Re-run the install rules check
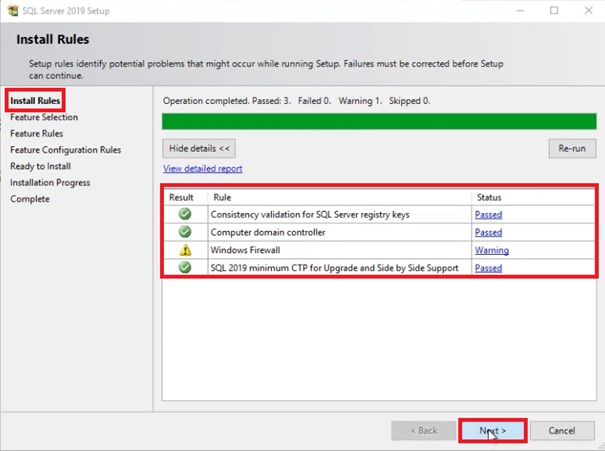Viewport: 605px width, 451px height. (x=572, y=149)
